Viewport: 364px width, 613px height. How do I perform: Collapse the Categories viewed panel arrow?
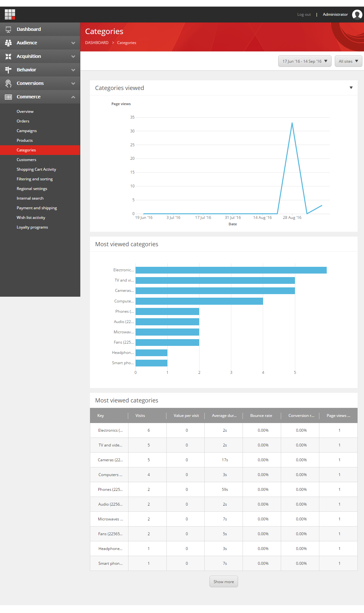[351, 88]
